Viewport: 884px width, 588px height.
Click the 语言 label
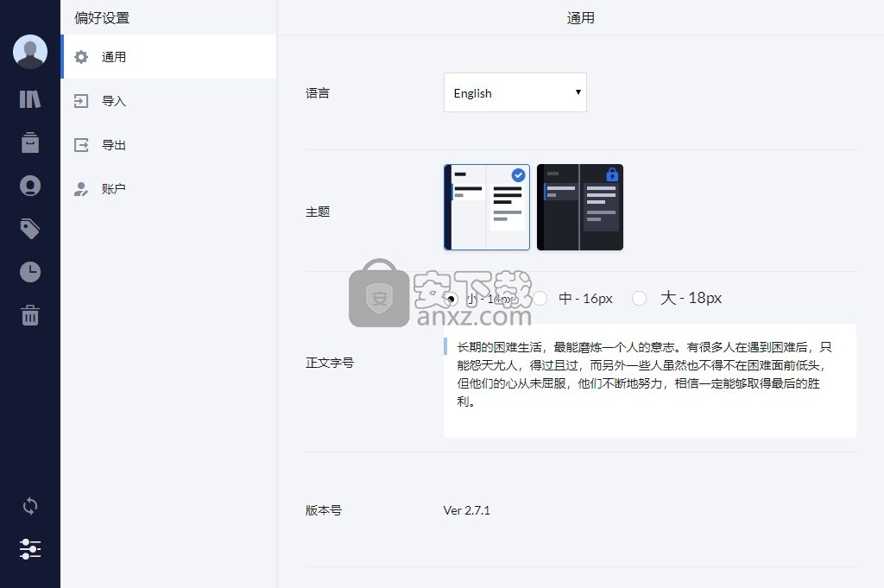pyautogui.click(x=318, y=93)
